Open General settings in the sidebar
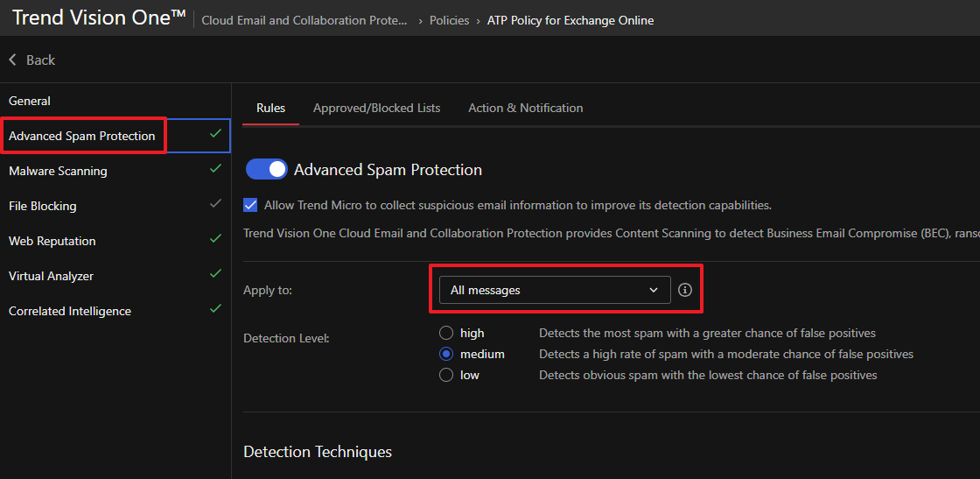Viewport: 980px width, 479px height. pos(30,101)
